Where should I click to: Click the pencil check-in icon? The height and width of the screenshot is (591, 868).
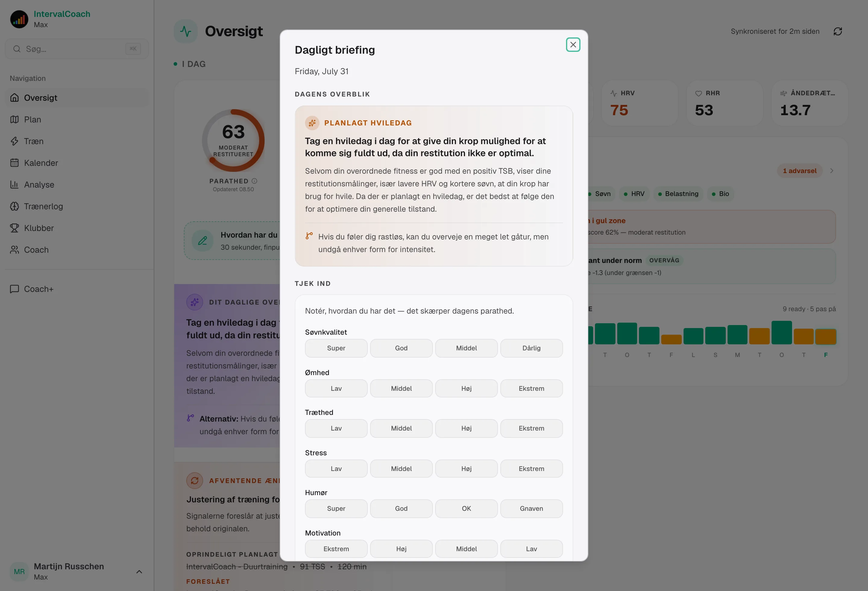(x=203, y=241)
